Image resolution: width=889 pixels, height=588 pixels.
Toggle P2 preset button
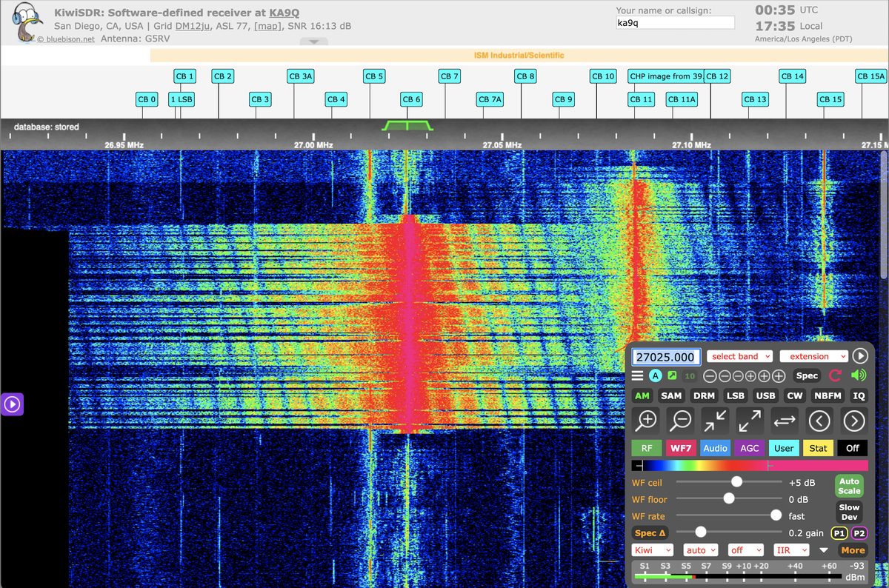859,532
